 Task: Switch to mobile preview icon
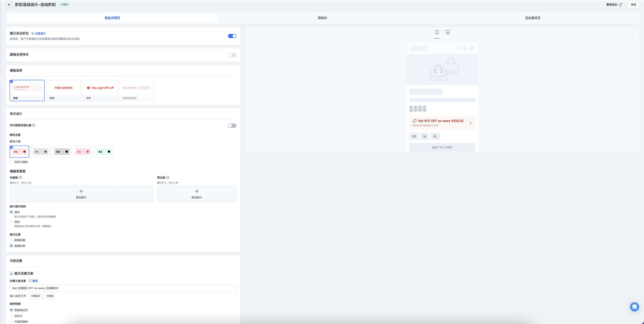pyautogui.click(x=437, y=32)
